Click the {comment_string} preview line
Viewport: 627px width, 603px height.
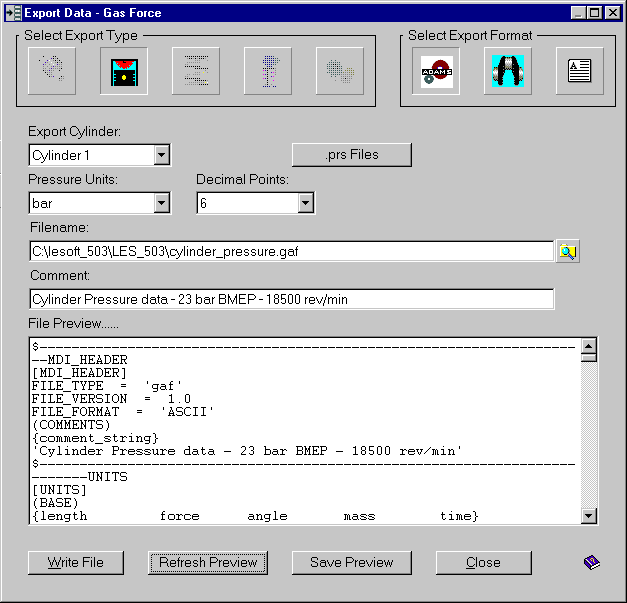tap(95, 438)
